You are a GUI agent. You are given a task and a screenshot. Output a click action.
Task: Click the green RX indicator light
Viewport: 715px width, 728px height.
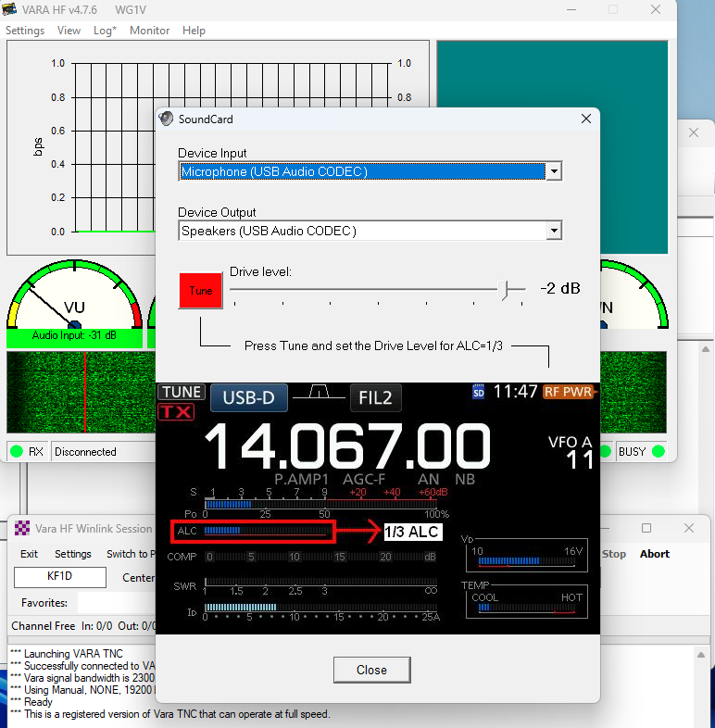click(17, 452)
